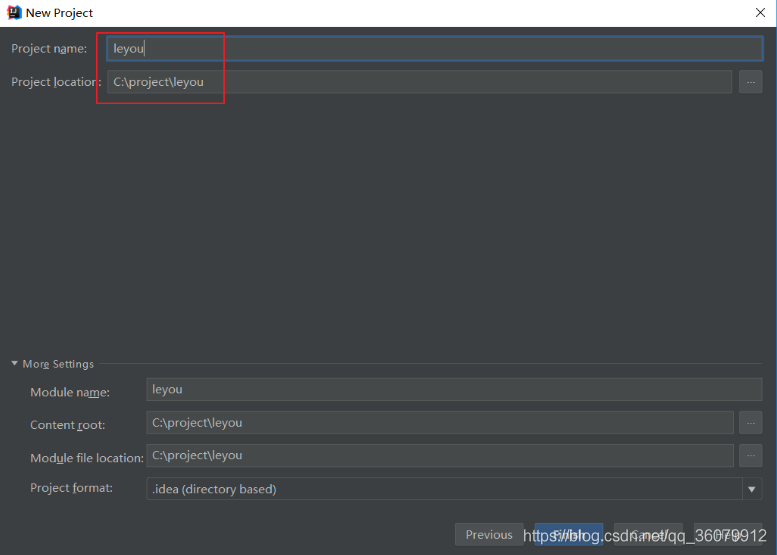Close the New Project dialog
This screenshot has height=555, width=777.
[760, 12]
